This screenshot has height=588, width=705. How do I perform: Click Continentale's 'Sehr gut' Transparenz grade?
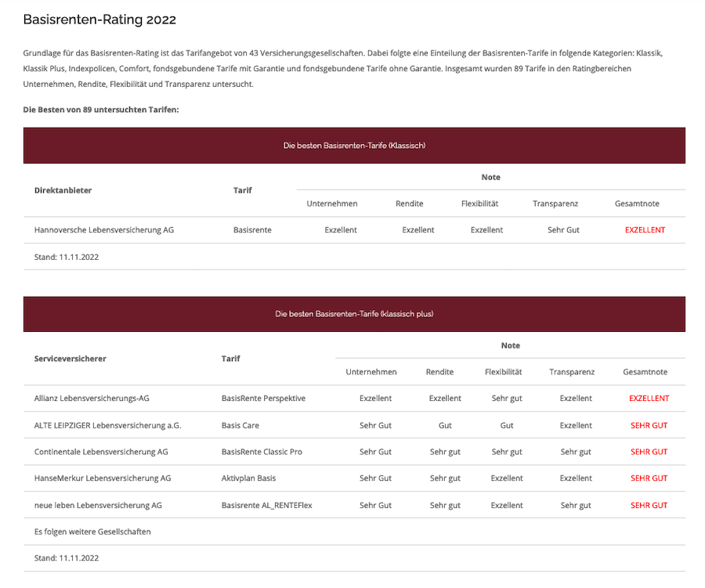pos(576,452)
